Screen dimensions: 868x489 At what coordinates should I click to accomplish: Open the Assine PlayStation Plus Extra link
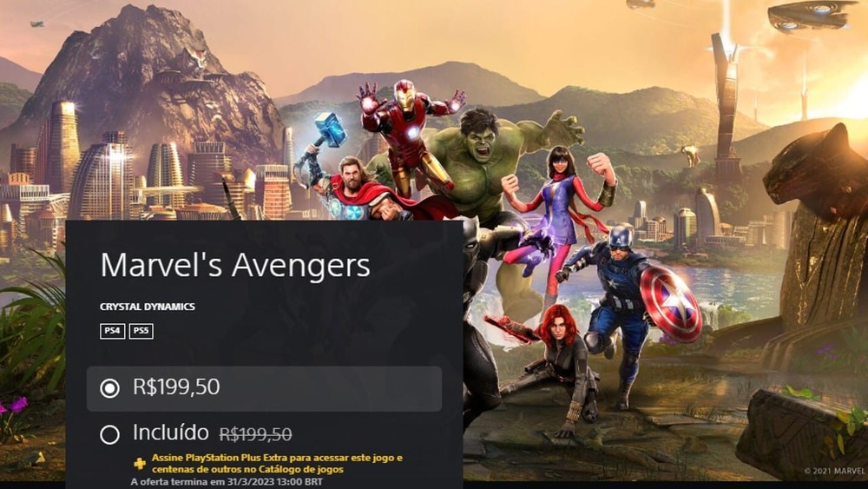277,463
